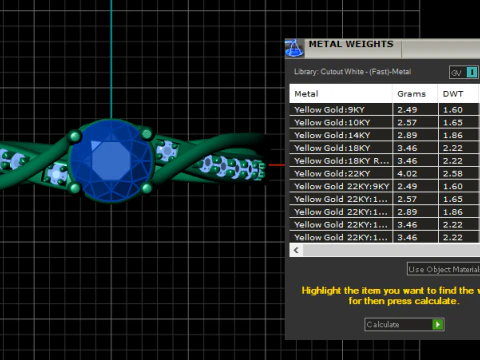Select the Yellow Gold:10KY row
This screenshot has height=360, width=480.
[385, 122]
